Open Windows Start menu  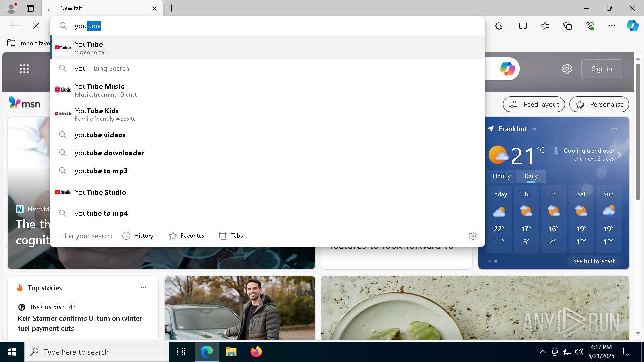point(12,352)
